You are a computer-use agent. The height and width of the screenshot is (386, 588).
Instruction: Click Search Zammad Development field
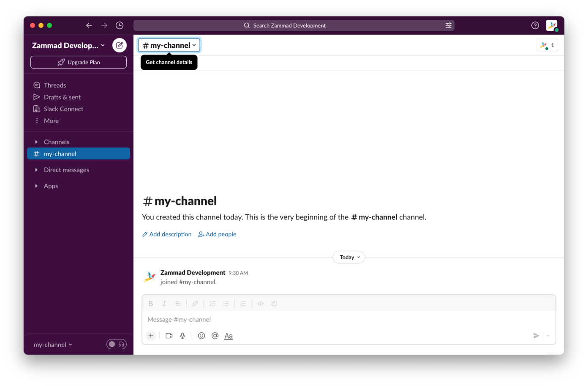(294, 25)
